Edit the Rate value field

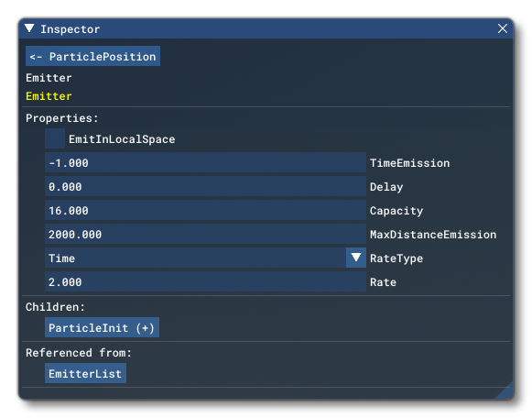coord(205,281)
